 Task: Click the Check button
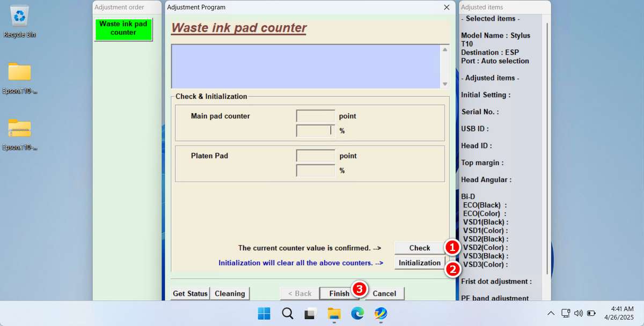pyautogui.click(x=420, y=248)
